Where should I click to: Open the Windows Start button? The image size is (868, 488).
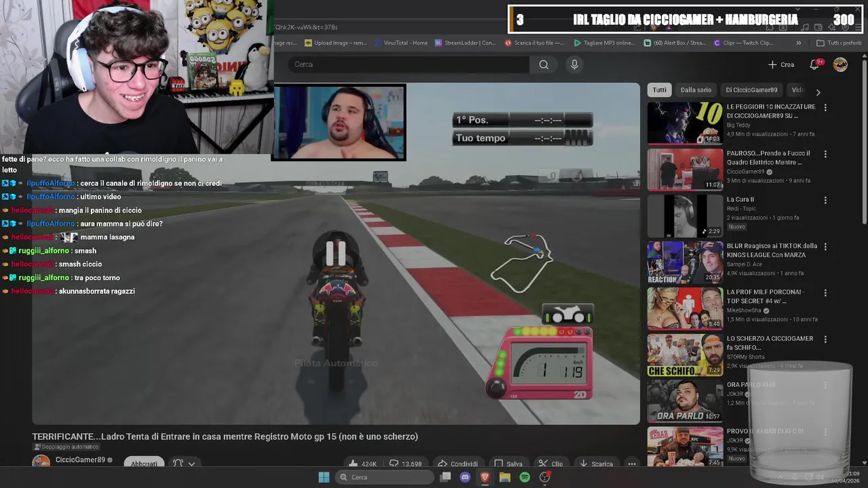[x=323, y=477]
